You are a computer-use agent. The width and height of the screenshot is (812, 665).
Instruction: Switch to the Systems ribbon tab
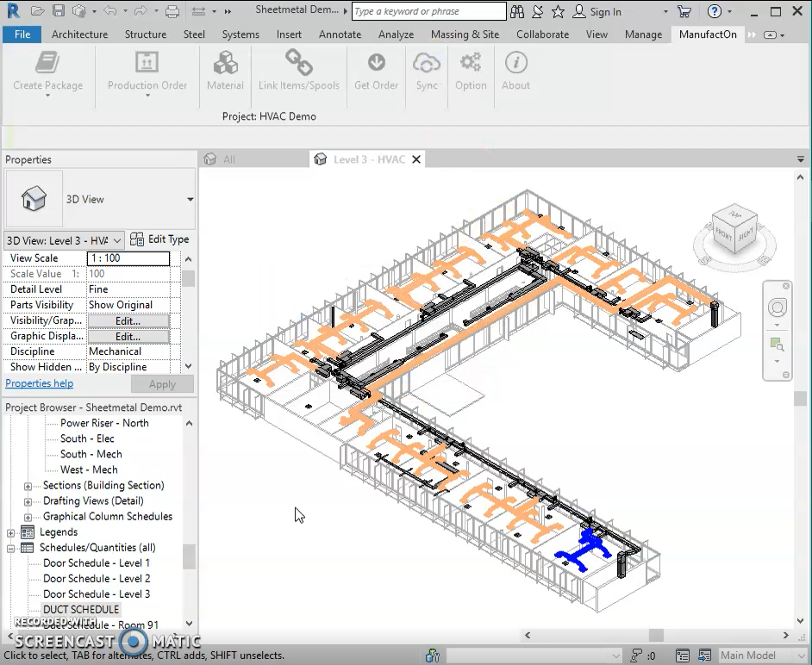(x=240, y=34)
